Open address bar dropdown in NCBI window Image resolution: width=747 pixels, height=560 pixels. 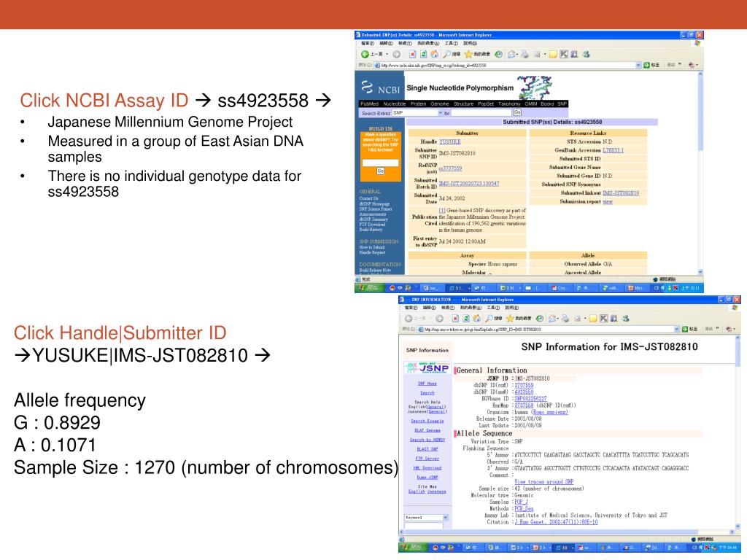(638, 65)
